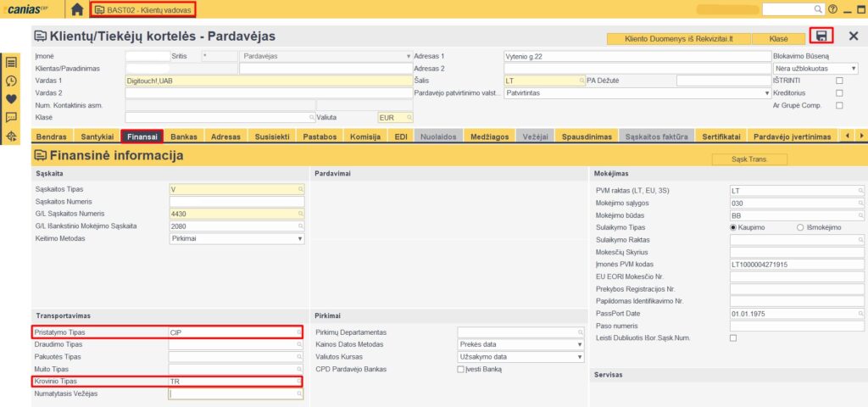Click the help question mark icon

[832, 9]
